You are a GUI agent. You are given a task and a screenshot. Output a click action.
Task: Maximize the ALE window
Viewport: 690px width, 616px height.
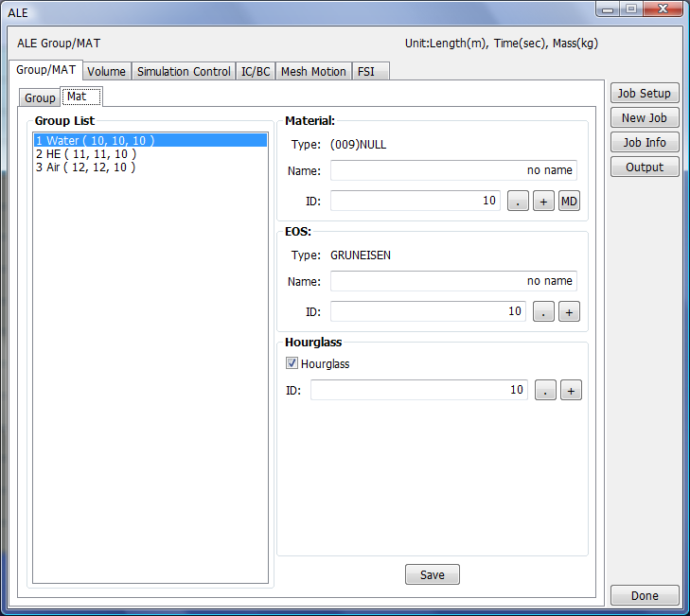[631, 9]
